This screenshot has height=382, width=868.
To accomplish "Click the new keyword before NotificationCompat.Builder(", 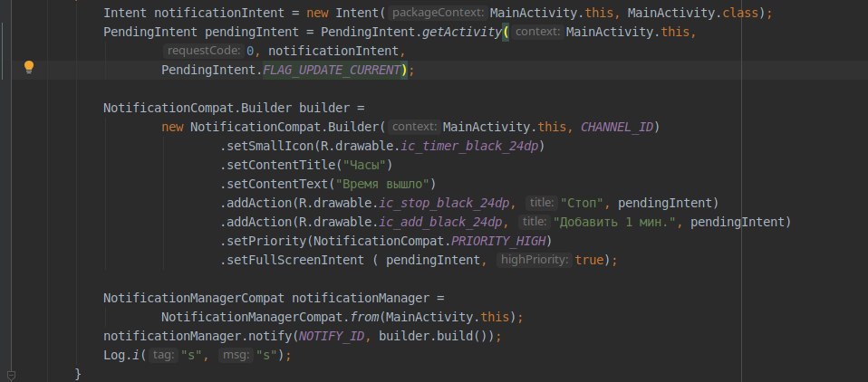I will [x=172, y=127].
